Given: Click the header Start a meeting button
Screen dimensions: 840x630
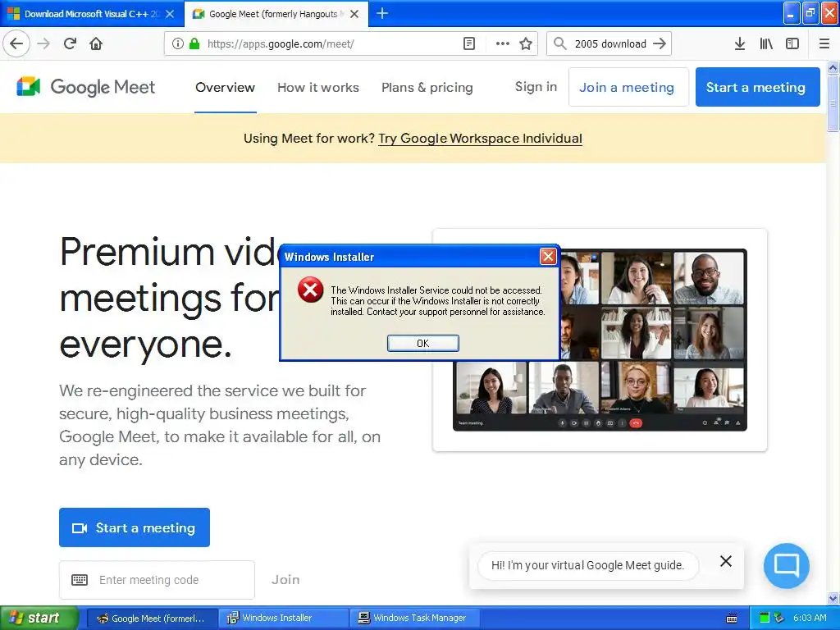Looking at the screenshot, I should (757, 87).
